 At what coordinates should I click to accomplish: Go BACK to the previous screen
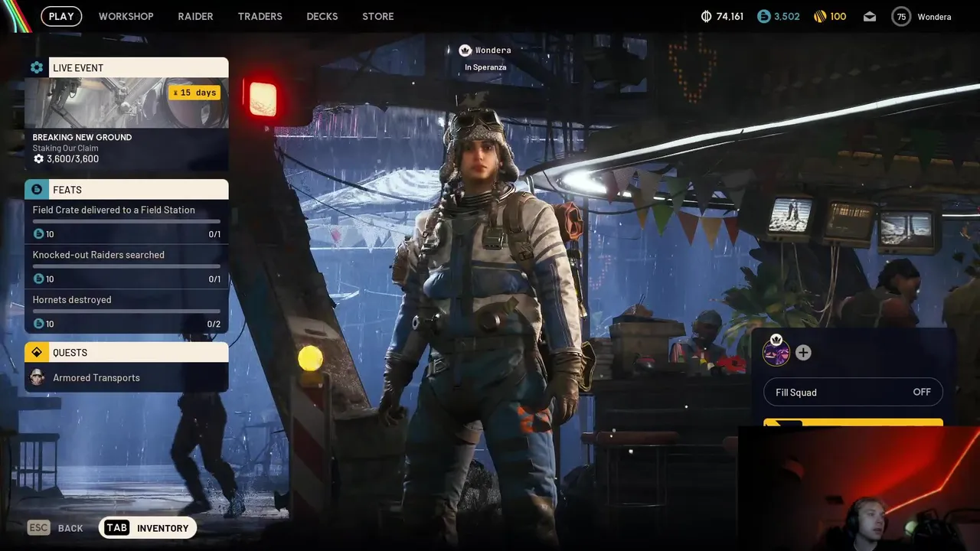pyautogui.click(x=70, y=528)
